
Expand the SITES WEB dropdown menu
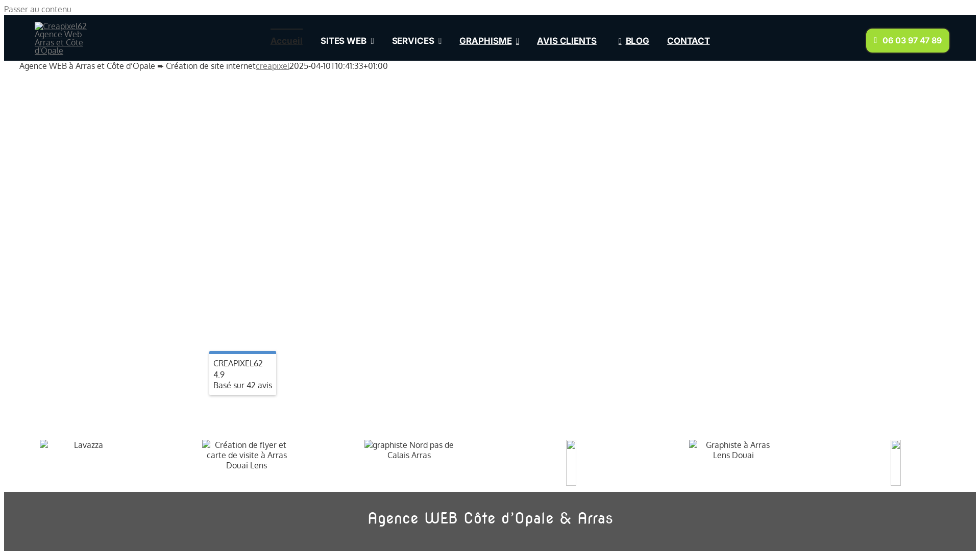(347, 41)
